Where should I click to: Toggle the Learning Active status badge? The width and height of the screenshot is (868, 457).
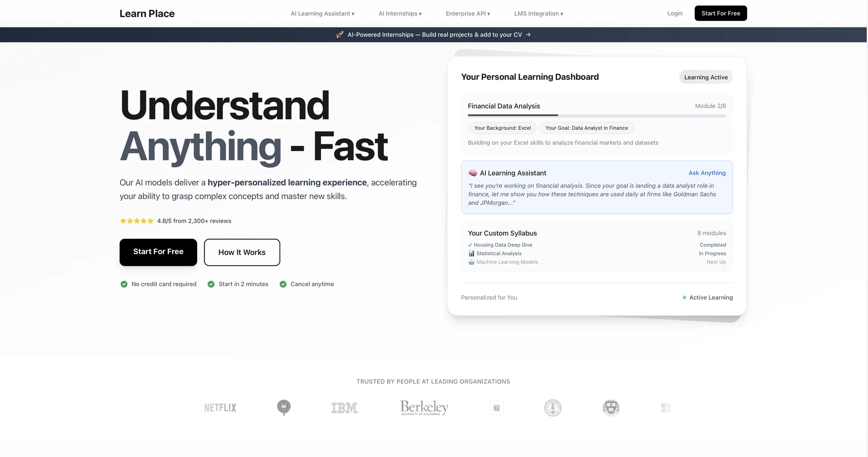[706, 77]
